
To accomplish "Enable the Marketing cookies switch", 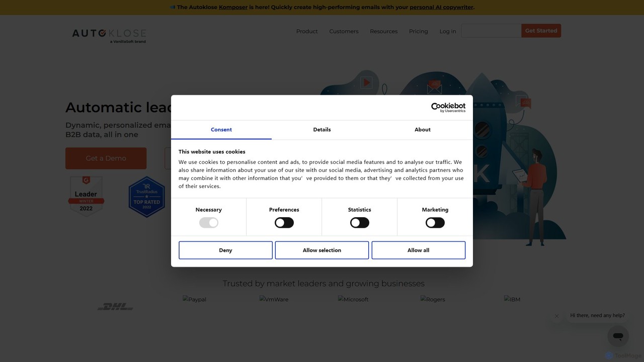I will (x=435, y=223).
